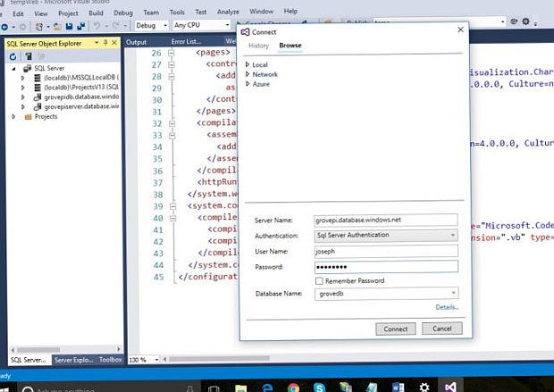Click the Save toolbar icon
The height and width of the screenshot is (392, 554).
coord(70,27)
